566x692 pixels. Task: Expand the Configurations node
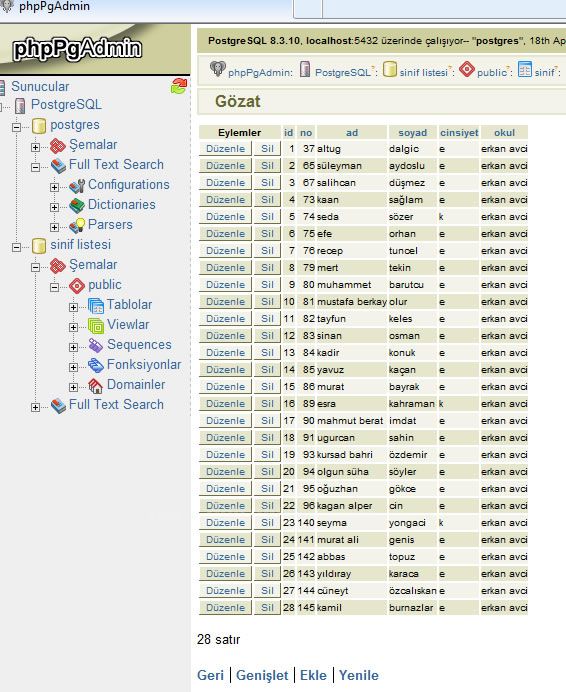click(54, 187)
